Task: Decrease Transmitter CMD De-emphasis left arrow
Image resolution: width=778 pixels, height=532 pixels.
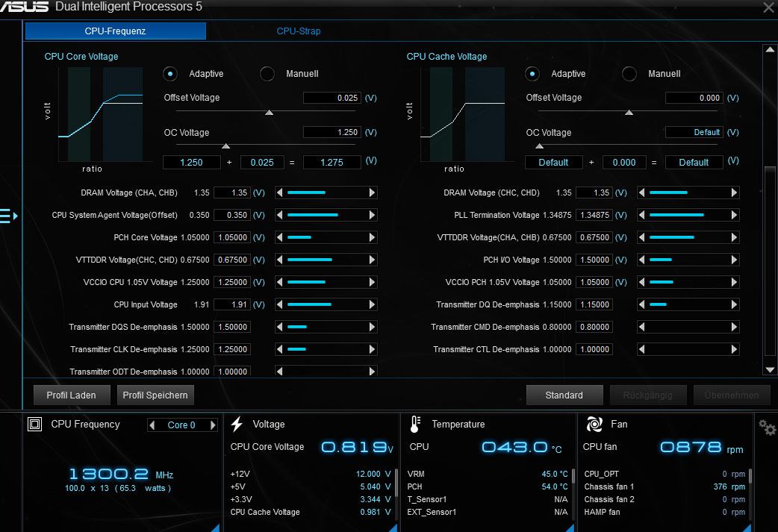Action: click(641, 327)
